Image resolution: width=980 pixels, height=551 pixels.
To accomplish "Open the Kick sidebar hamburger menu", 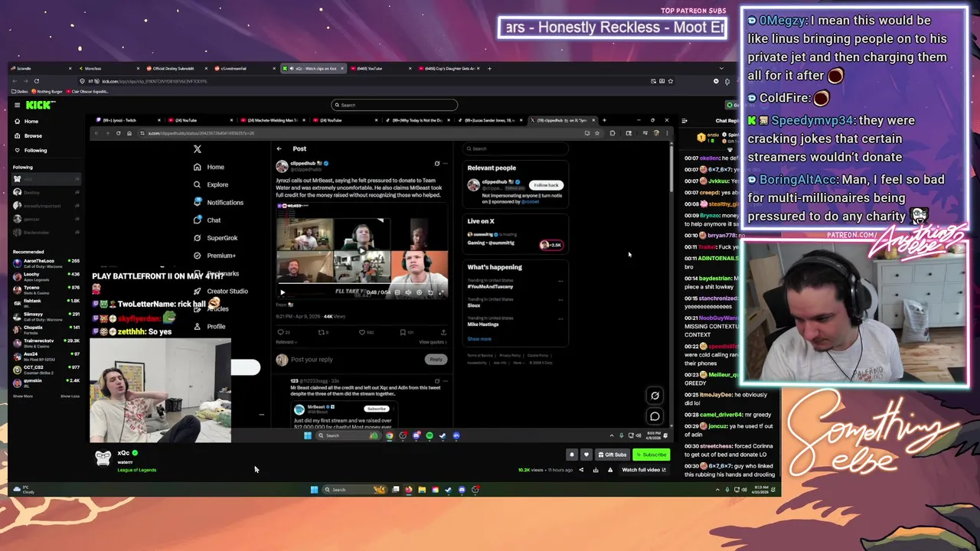I will 17,105.
